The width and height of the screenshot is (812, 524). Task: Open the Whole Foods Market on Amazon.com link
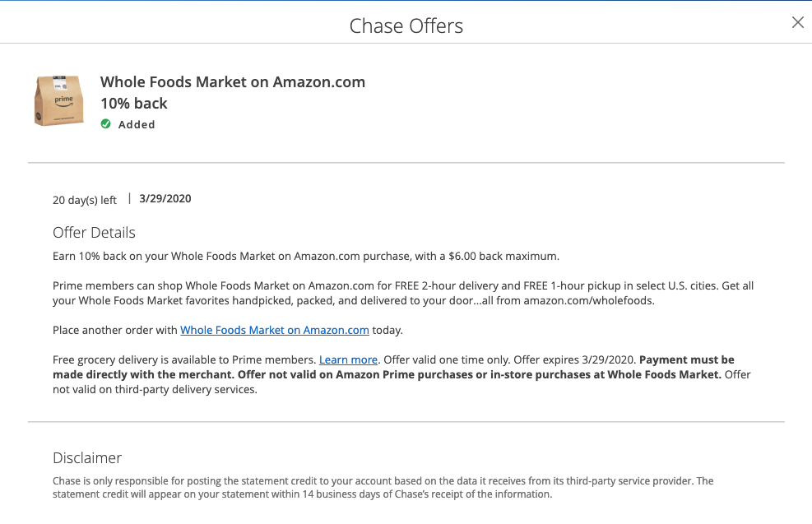point(274,330)
